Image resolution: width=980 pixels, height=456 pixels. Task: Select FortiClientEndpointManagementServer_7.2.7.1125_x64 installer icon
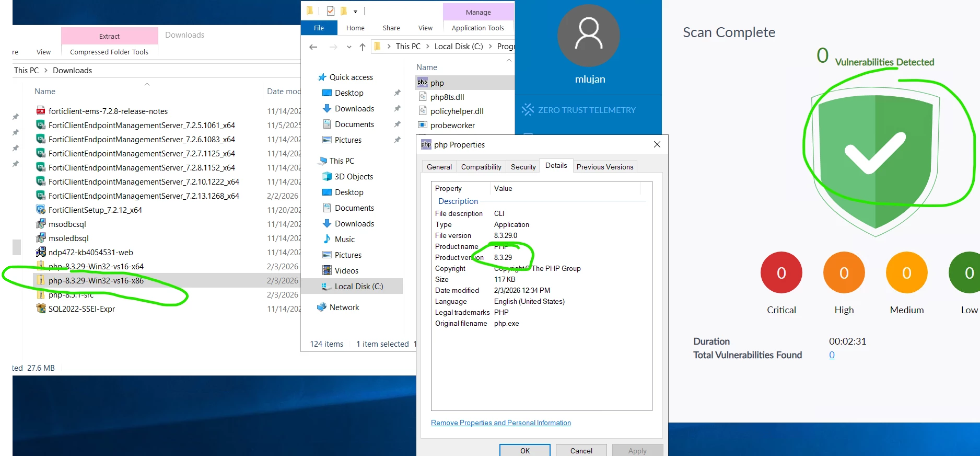tap(40, 153)
